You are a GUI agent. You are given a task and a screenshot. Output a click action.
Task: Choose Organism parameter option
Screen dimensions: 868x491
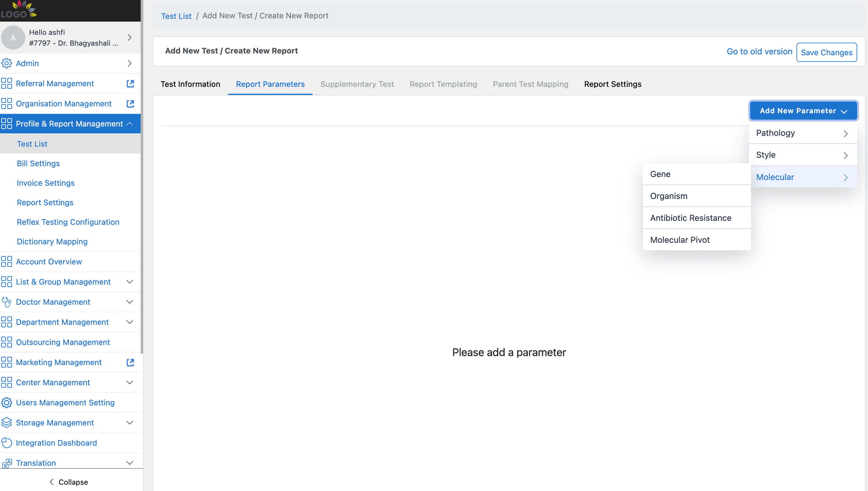pos(696,196)
